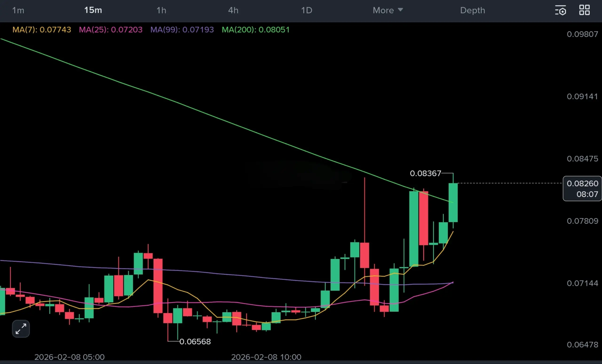Choose the 4h timeframe
This screenshot has height=364, width=602.
coord(233,10)
